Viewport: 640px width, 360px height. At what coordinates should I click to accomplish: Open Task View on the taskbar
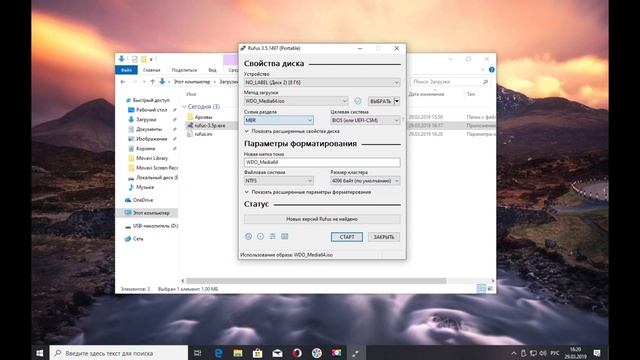tap(198, 353)
